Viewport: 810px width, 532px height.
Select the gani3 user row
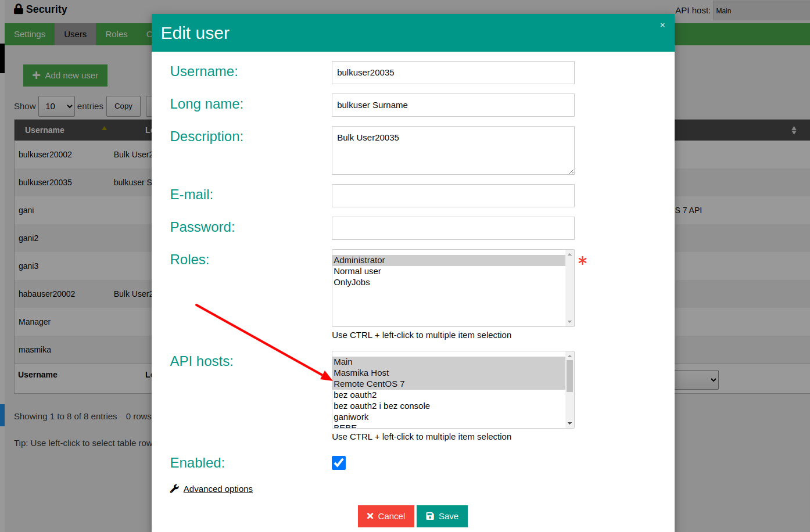pyautogui.click(x=83, y=266)
